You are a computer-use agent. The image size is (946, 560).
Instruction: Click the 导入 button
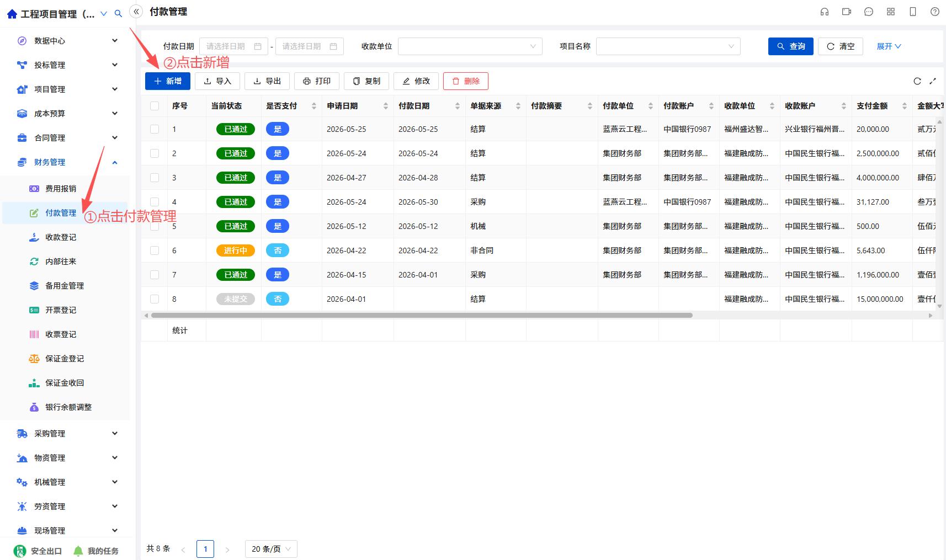[217, 81]
